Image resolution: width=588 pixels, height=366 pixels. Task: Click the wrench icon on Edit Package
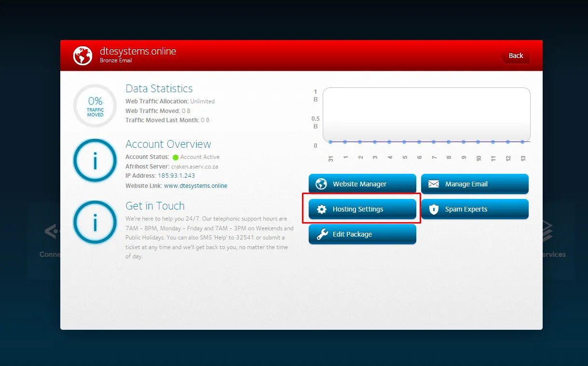322,234
